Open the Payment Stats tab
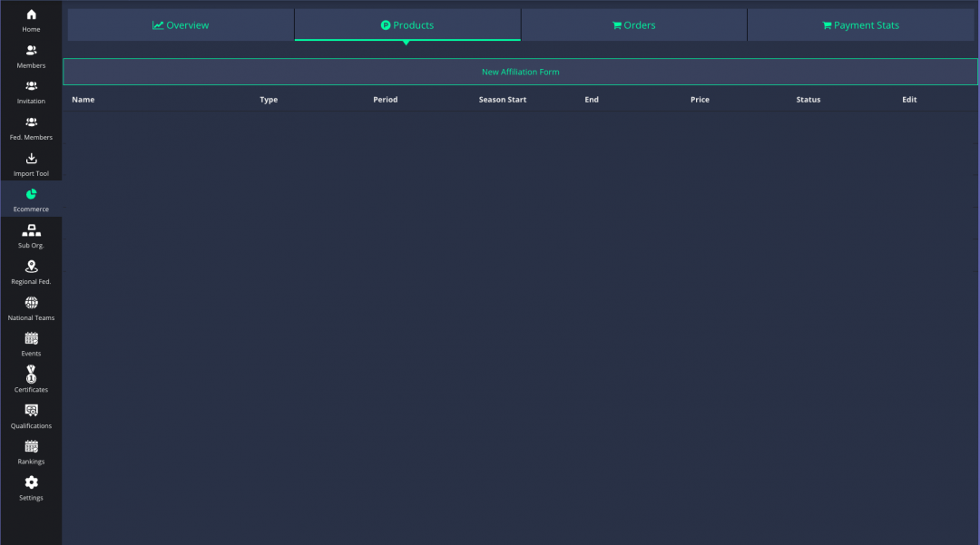Screen dimensions: 980x545 click(x=860, y=25)
